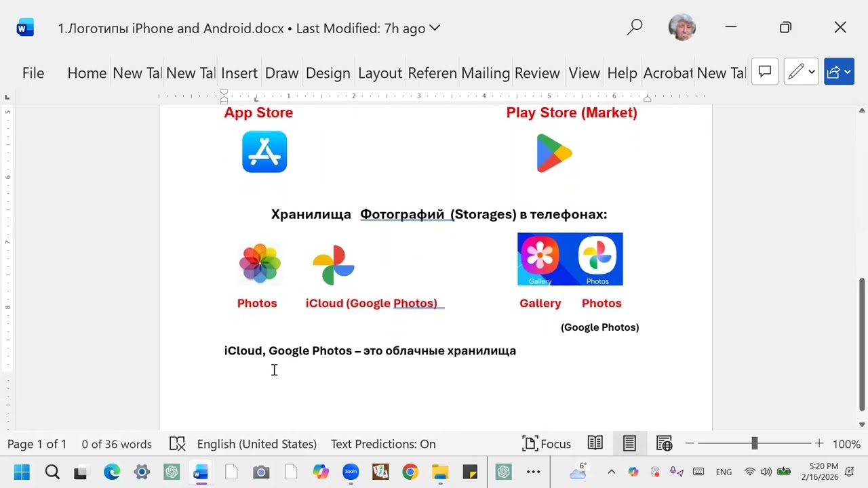Screen dimensions: 868x488
Task: Open the search magnifier in the title bar
Action: (x=635, y=28)
